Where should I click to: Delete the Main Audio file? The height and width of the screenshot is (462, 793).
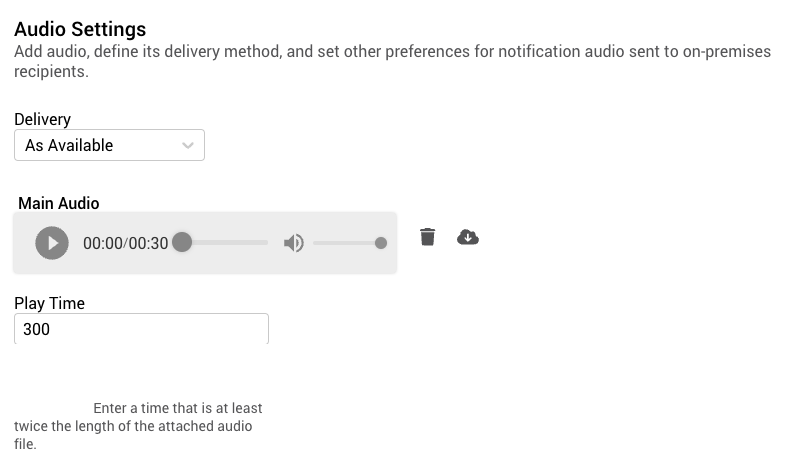point(428,237)
